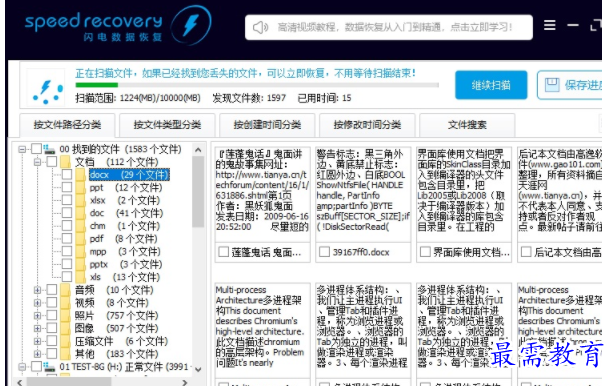Click the 继续扫描 button

click(491, 85)
